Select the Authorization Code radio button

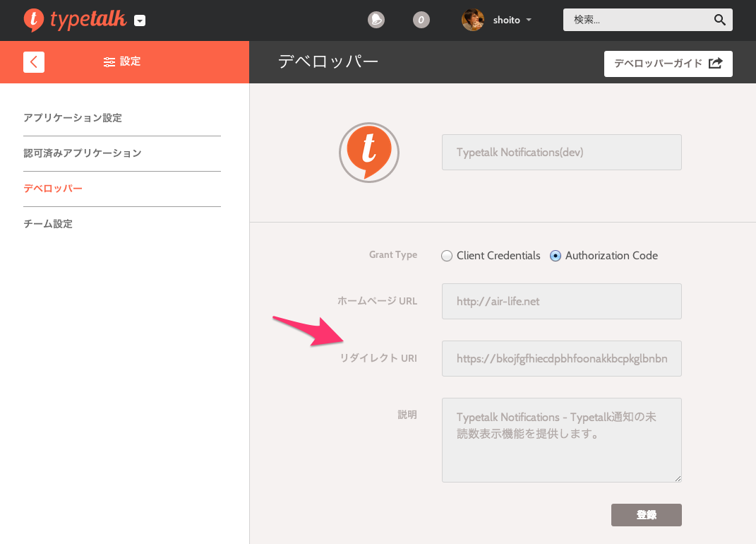(x=556, y=256)
